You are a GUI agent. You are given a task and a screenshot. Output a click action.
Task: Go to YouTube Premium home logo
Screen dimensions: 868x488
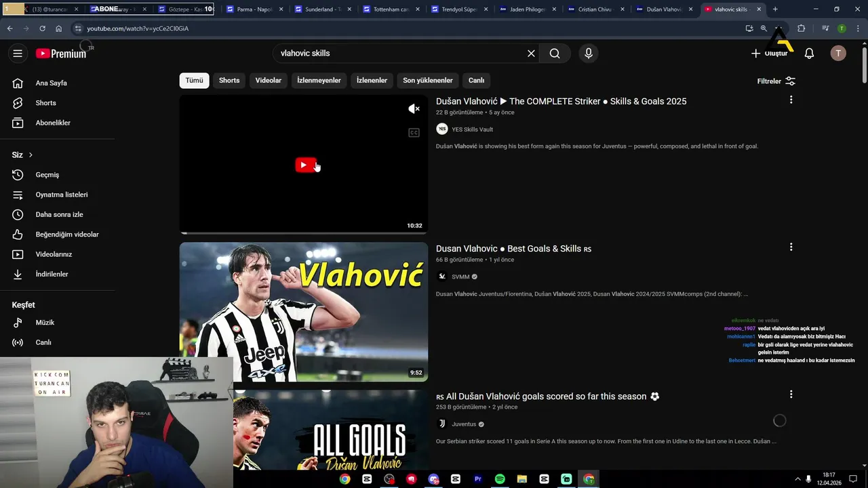(61, 54)
